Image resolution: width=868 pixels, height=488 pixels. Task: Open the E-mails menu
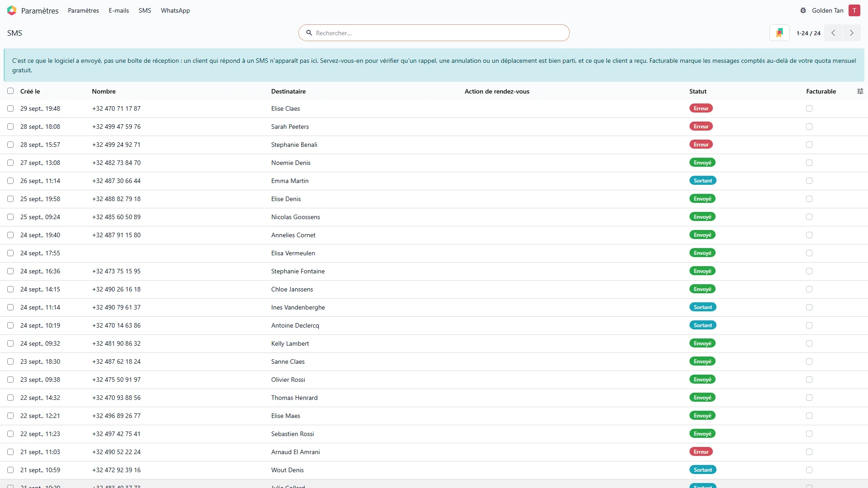(119, 10)
